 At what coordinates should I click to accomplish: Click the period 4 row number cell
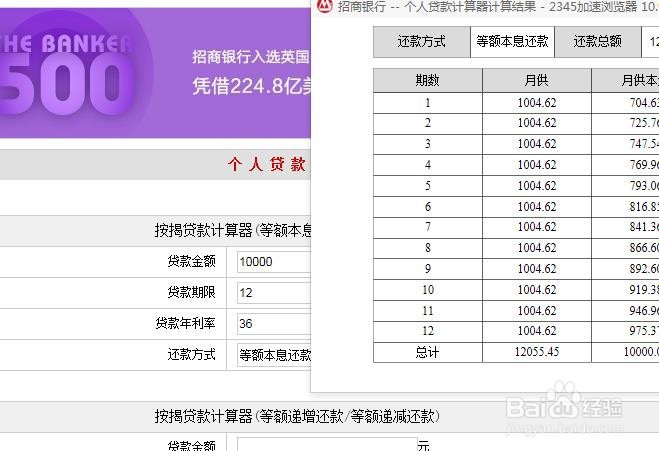point(427,165)
